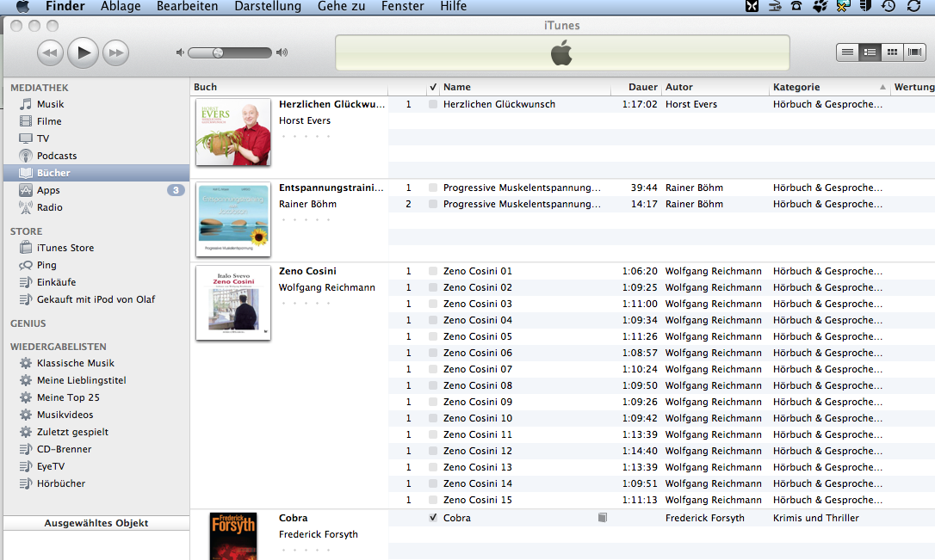Open the EyeTV playlist
Image resolution: width=935 pixels, height=560 pixels.
(x=51, y=467)
